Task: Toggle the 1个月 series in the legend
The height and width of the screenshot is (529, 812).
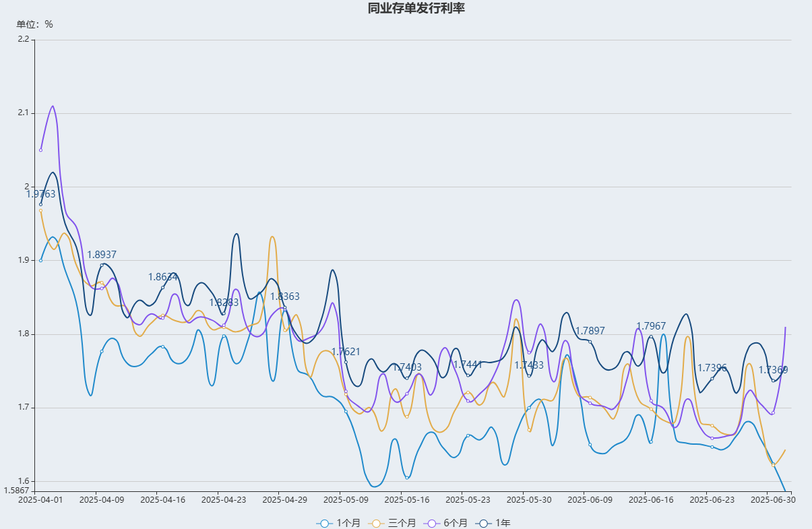Action: tap(338, 523)
